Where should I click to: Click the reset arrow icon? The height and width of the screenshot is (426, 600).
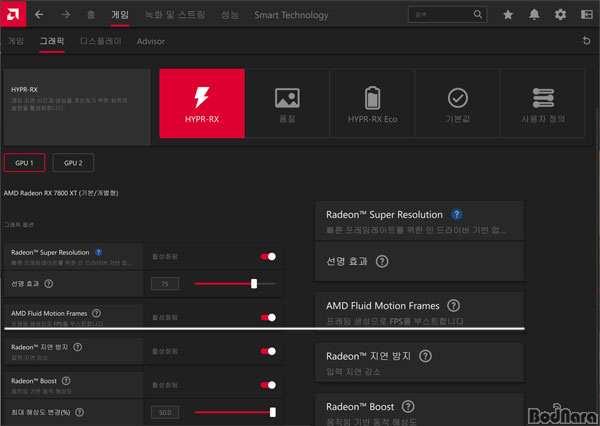(586, 41)
